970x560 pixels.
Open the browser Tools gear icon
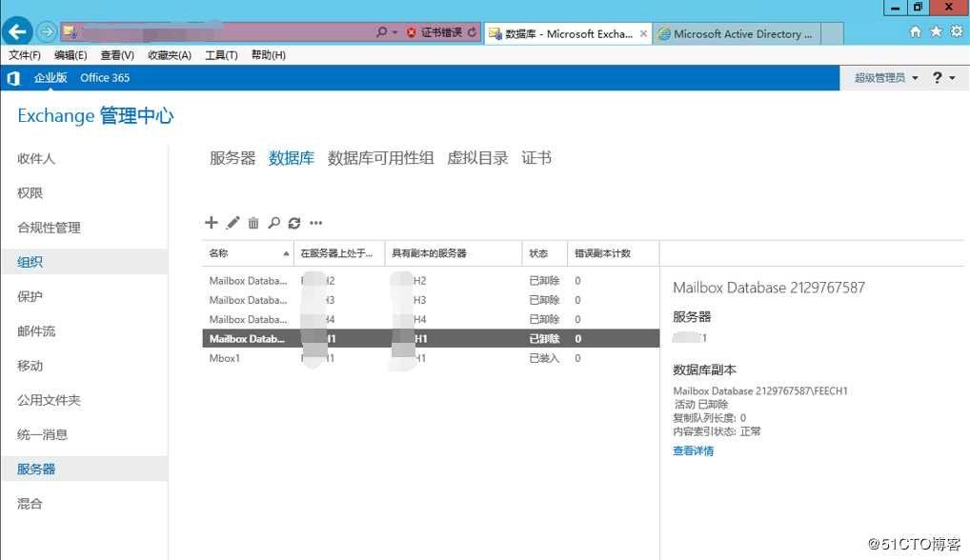957,31
